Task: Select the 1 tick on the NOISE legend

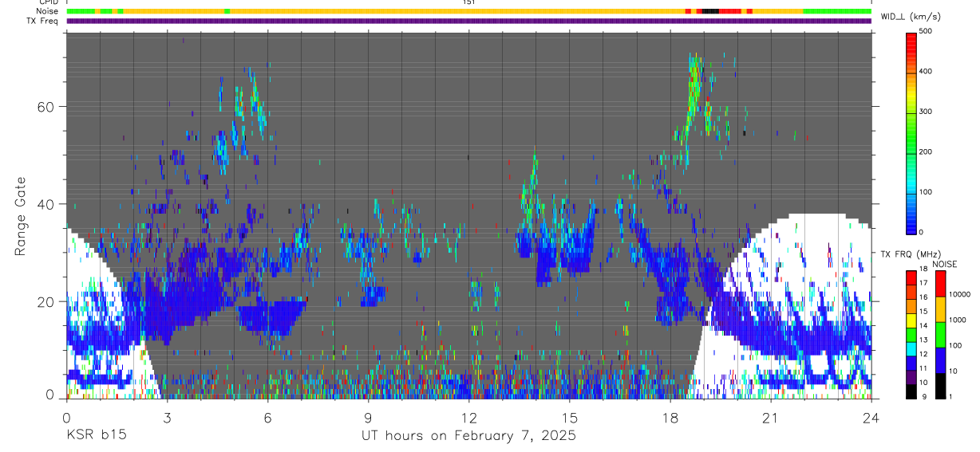Action: pyautogui.click(x=950, y=396)
